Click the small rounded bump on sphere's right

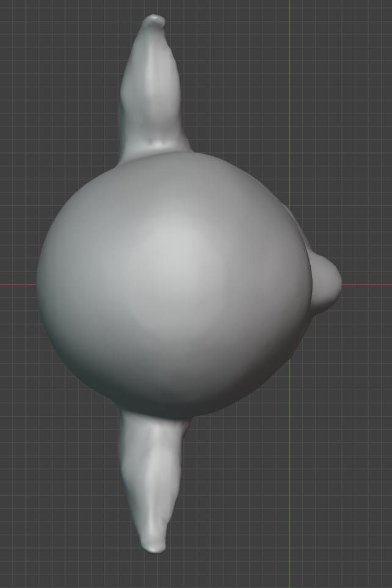(x=326, y=284)
